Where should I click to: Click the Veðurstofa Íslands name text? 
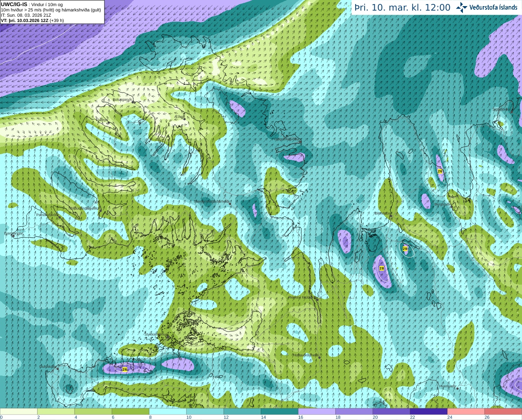pyautogui.click(x=493, y=7)
